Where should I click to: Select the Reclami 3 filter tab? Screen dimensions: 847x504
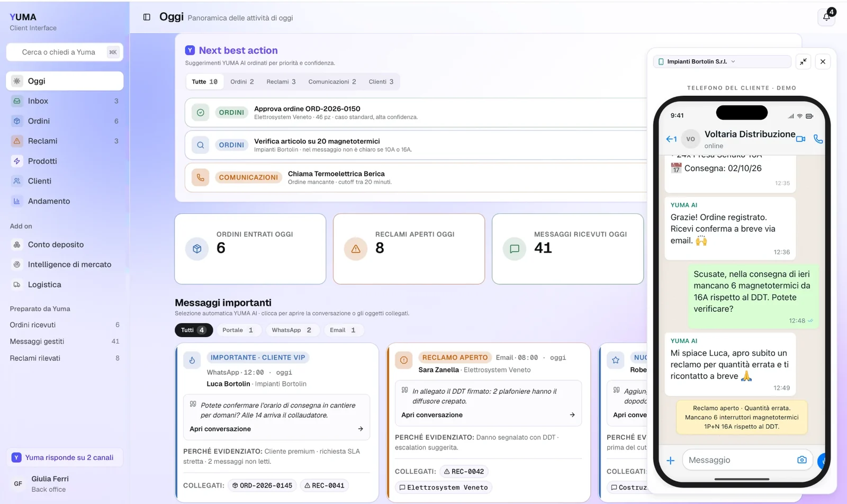pos(281,82)
